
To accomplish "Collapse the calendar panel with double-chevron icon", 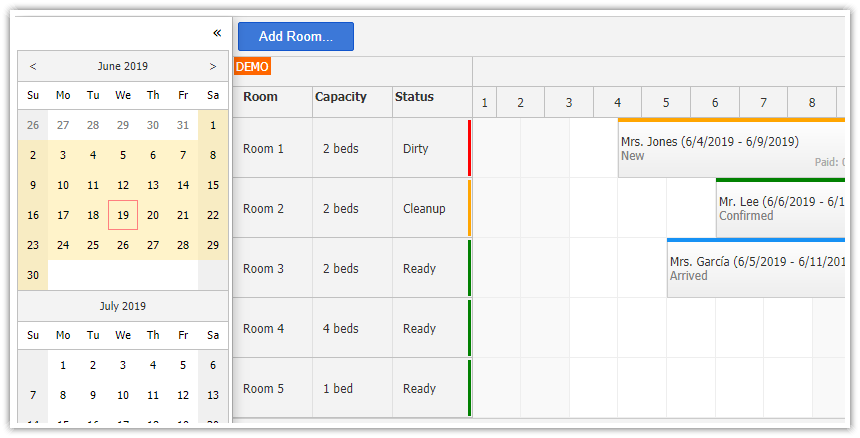I will click(x=217, y=33).
